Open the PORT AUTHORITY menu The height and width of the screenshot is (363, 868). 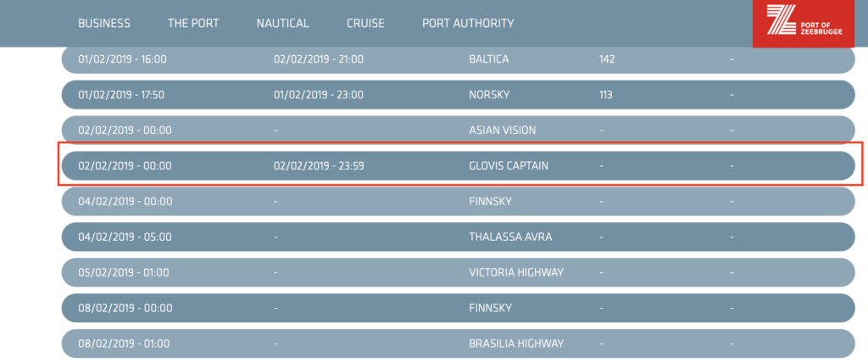[x=468, y=23]
